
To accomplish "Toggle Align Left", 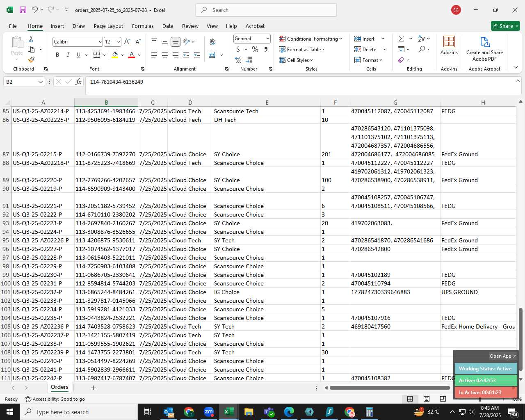I will pos(154,55).
